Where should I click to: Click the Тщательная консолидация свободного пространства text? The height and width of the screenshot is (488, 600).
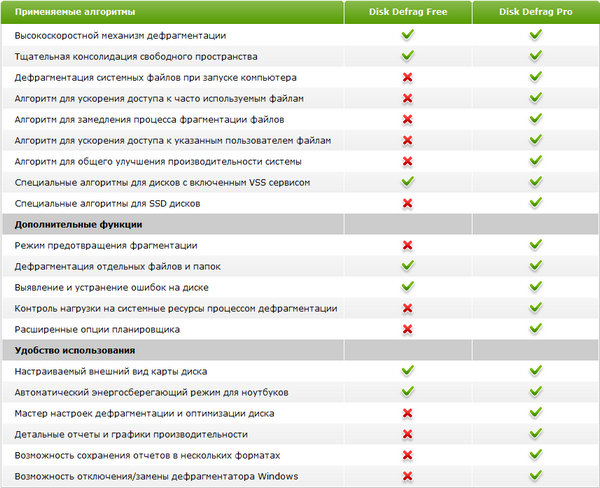pyautogui.click(x=136, y=56)
